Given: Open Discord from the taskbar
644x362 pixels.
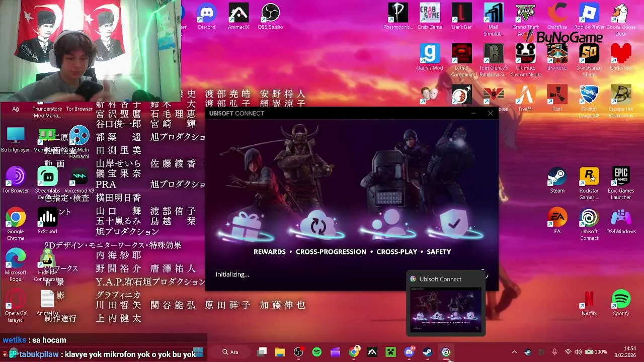Looking at the screenshot, I should [x=409, y=352].
